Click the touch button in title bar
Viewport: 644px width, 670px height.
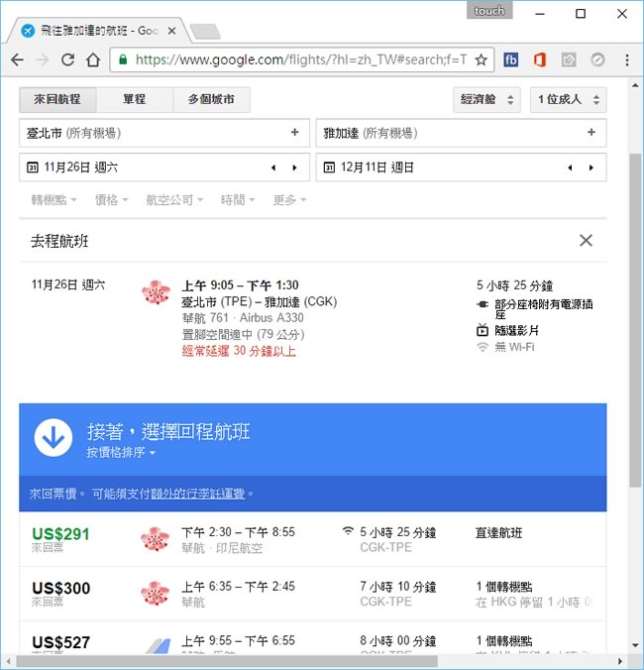tap(489, 10)
